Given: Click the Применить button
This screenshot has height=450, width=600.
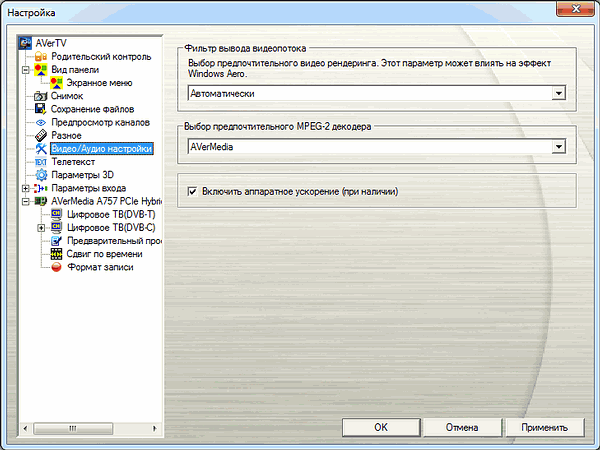Looking at the screenshot, I should [545, 427].
